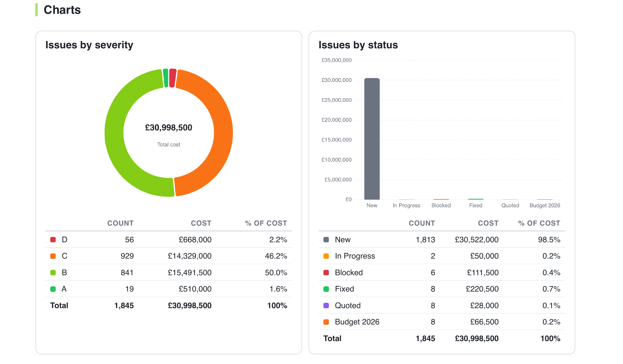Click the 0.4% cell in Blocked row
623x364 pixels.
[x=551, y=273]
